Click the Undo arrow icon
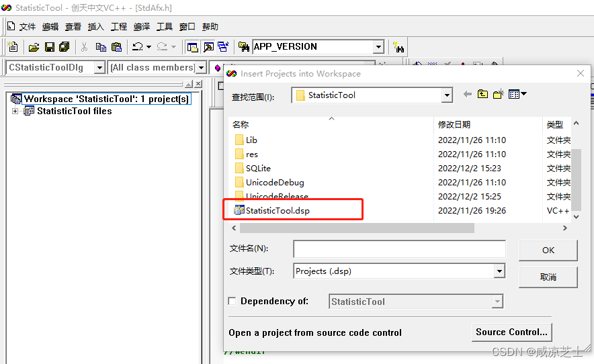The width and height of the screenshot is (594, 364). (x=137, y=47)
